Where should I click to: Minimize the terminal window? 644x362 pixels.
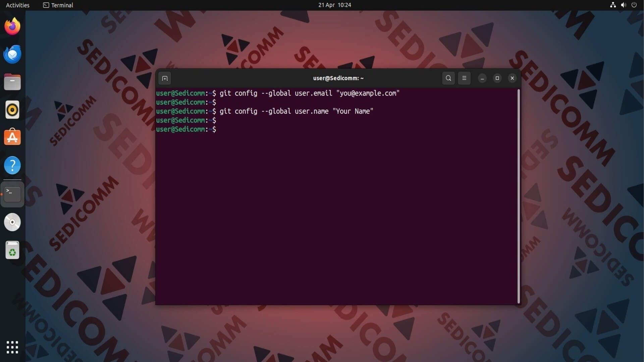coord(482,78)
